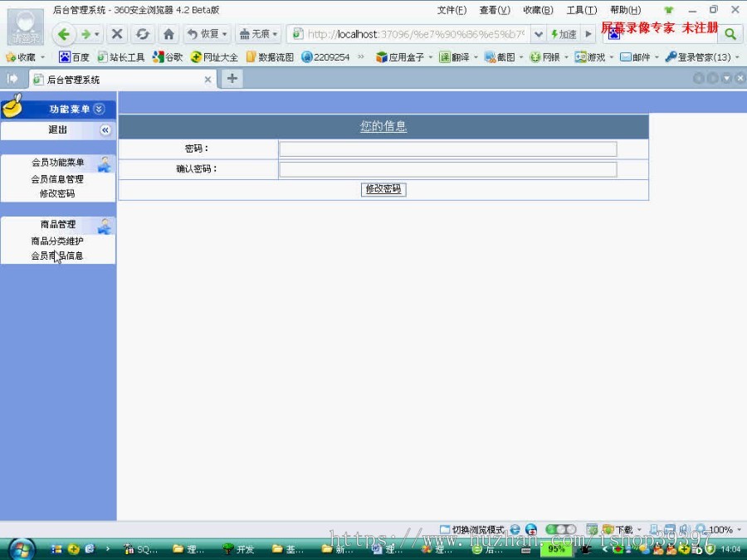This screenshot has width=747, height=560.
Task: Open 会员商品信息 sidebar link
Action: 57,256
